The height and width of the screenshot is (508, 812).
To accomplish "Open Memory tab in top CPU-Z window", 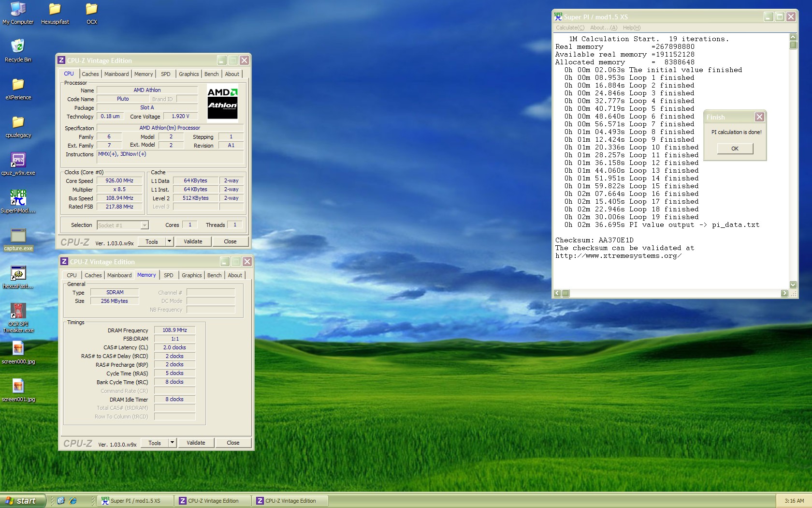I will click(x=144, y=74).
